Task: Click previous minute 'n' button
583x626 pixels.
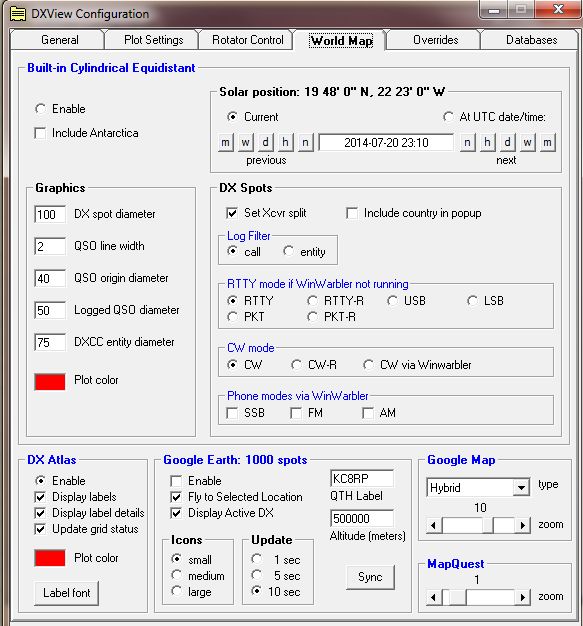Action: pyautogui.click(x=305, y=143)
